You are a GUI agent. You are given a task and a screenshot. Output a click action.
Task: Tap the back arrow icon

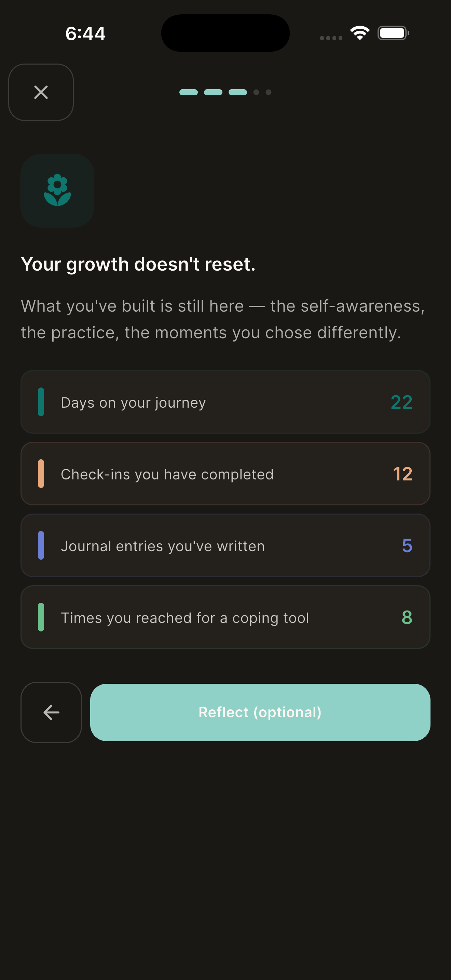pos(51,712)
